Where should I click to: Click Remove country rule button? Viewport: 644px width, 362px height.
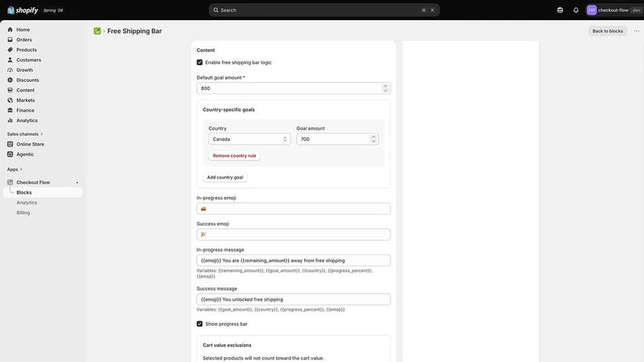click(x=234, y=155)
